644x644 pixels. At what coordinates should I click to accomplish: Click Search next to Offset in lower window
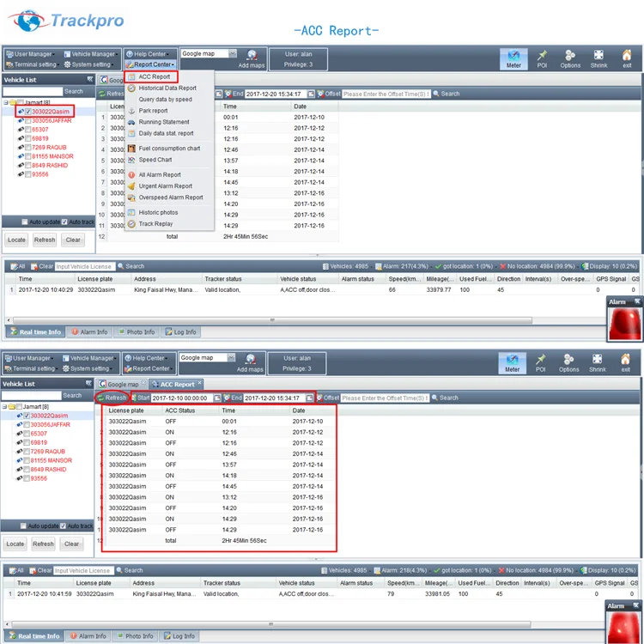(x=445, y=398)
